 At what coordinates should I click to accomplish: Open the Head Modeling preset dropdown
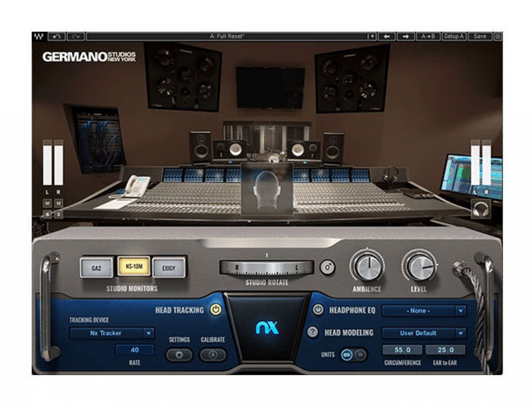click(424, 333)
